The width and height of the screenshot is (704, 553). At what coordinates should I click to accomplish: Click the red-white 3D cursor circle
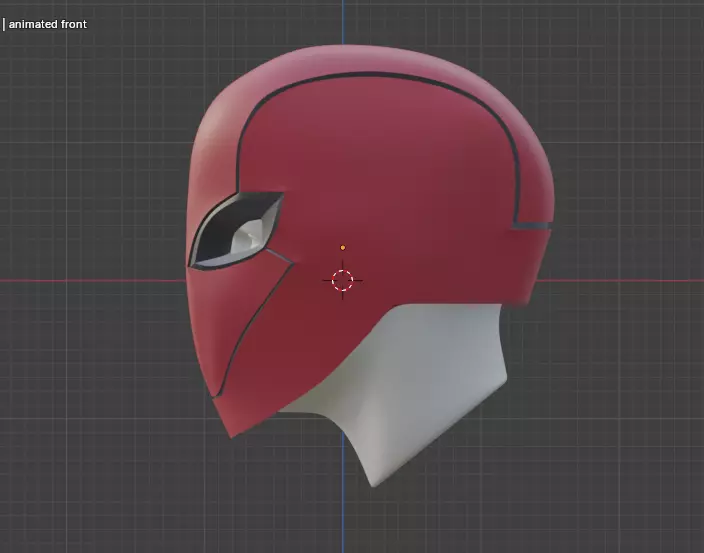343,281
